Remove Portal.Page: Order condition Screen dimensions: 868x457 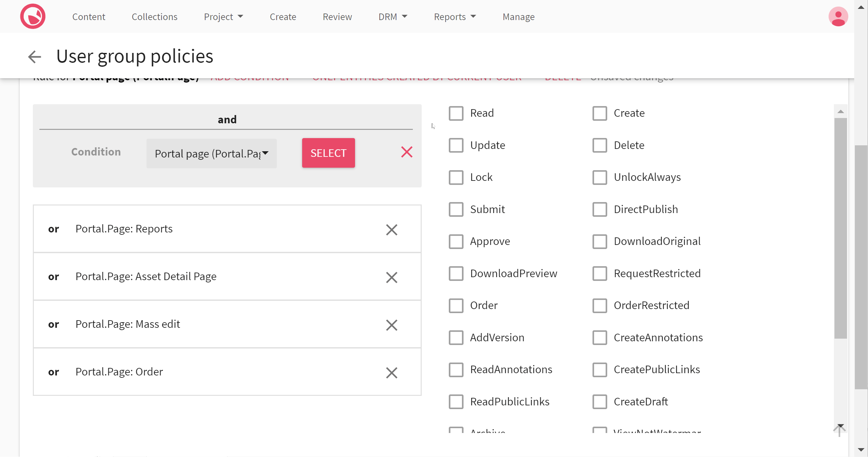tap(392, 372)
